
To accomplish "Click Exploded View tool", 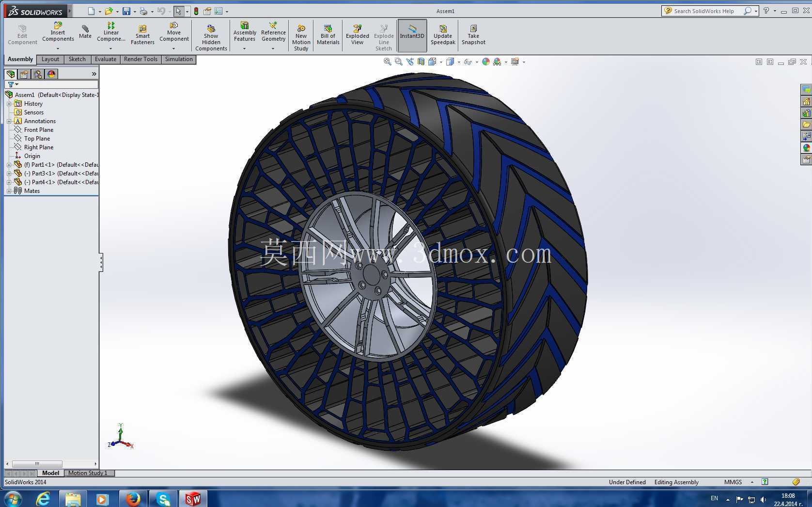I will click(x=358, y=35).
